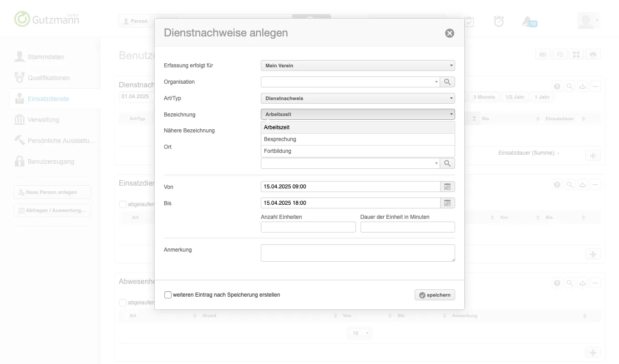
Task: Sort by Einsatzdauer column arrows
Action: tap(584, 119)
